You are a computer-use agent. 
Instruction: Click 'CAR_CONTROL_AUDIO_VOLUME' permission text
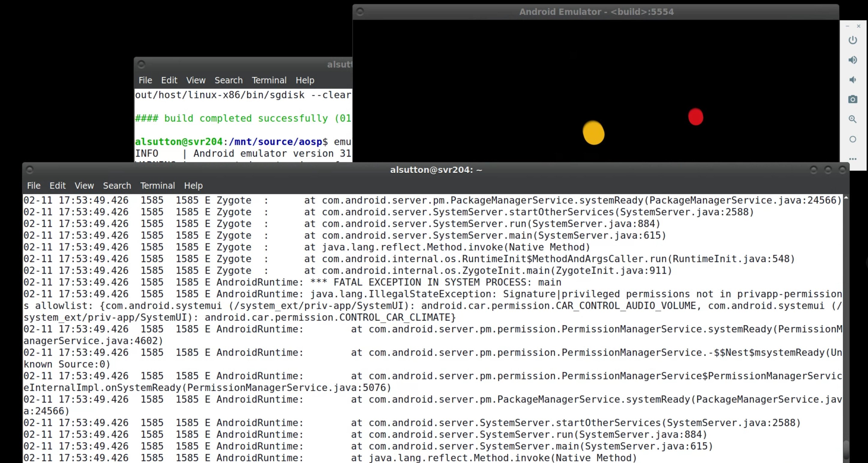pos(626,306)
